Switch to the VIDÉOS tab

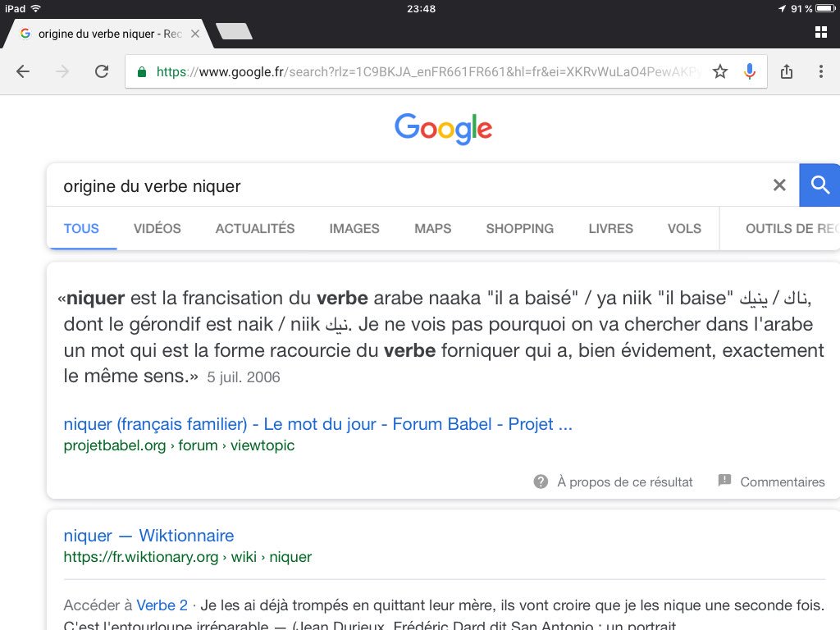[x=157, y=228]
